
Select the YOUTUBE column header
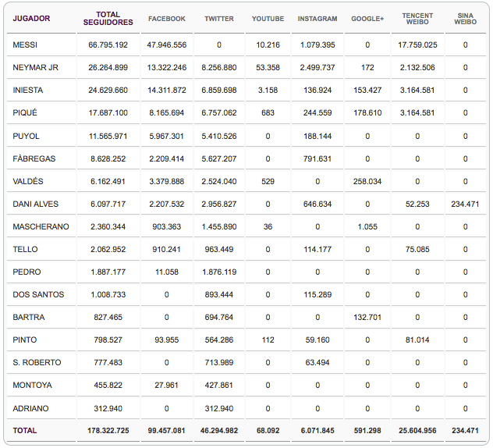coord(268,19)
